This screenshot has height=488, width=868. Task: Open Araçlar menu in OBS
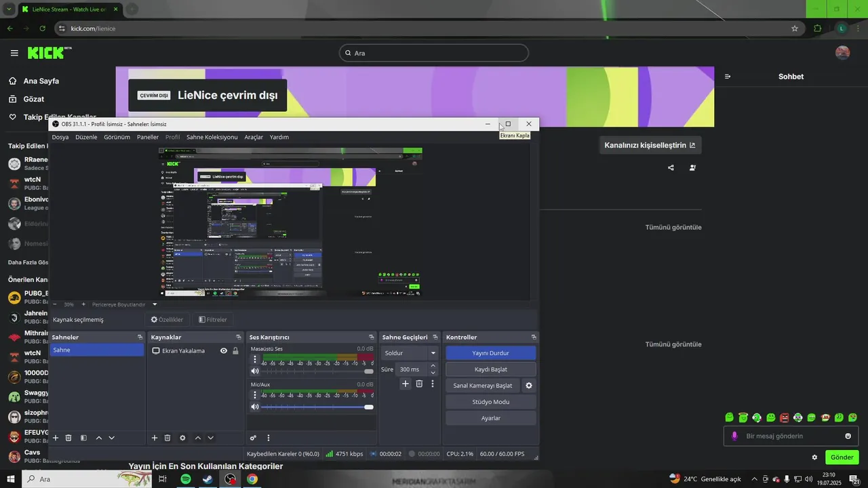(x=254, y=137)
